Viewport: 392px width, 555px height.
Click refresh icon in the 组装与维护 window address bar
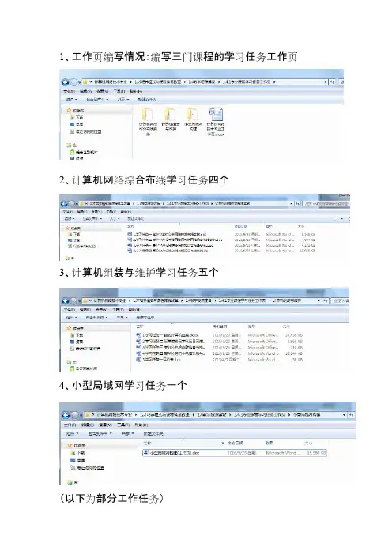point(326,301)
